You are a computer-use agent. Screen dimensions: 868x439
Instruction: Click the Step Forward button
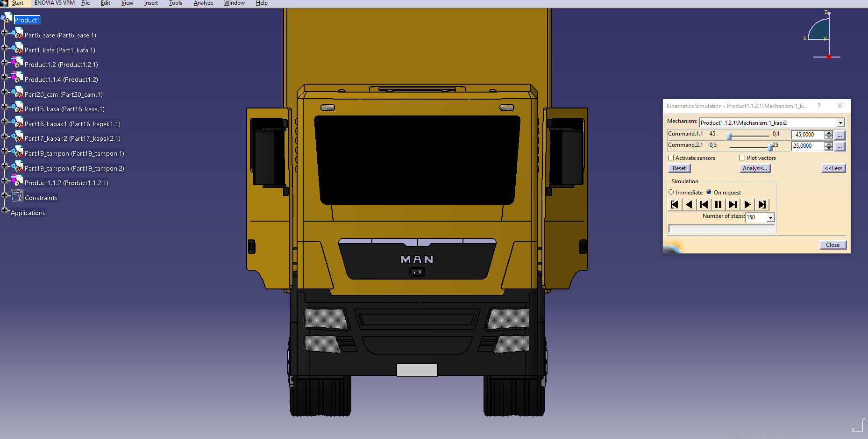(x=733, y=205)
